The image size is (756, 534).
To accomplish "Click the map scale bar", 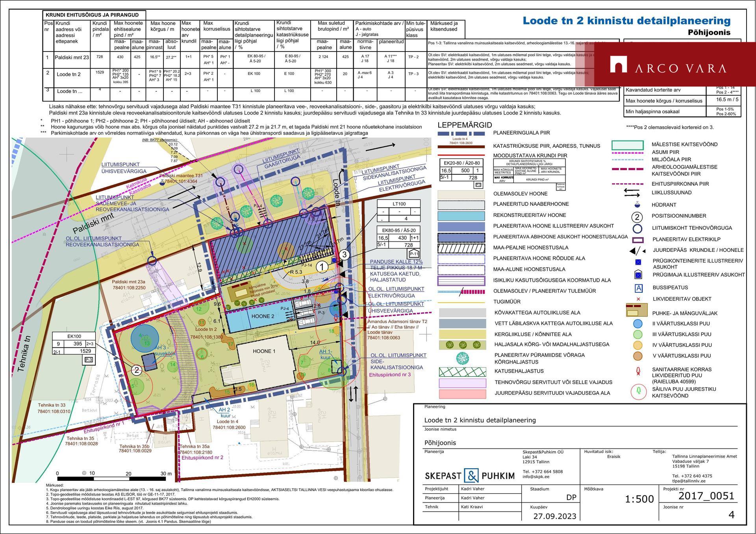I will (111, 479).
